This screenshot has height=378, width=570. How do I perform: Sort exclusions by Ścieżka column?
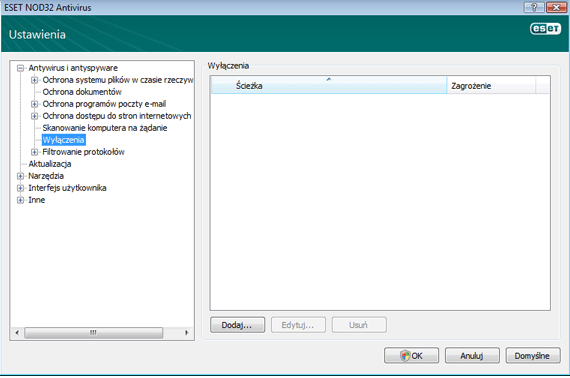329,85
